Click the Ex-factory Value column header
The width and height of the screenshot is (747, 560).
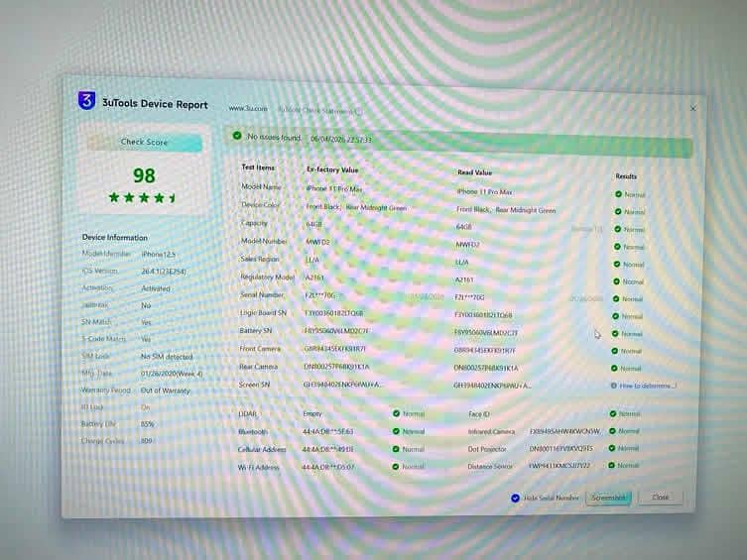pyautogui.click(x=332, y=169)
